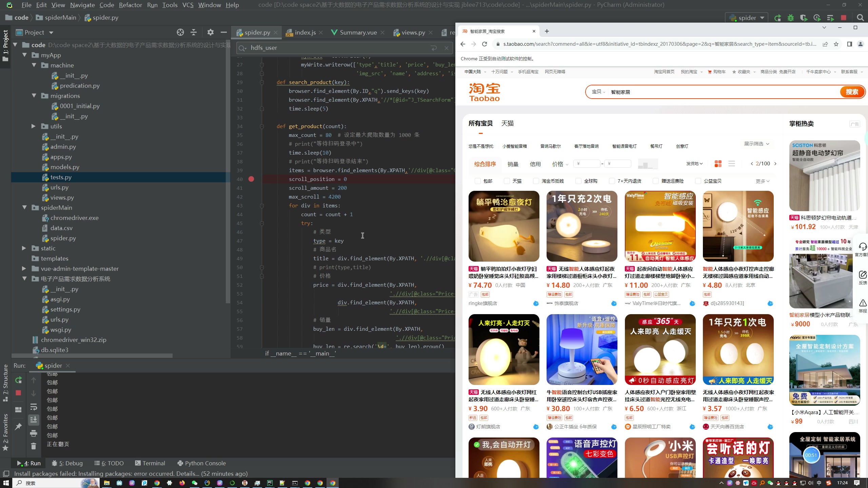Sort results by 信用
Viewport: 868px width, 488px height.
pos(535,164)
